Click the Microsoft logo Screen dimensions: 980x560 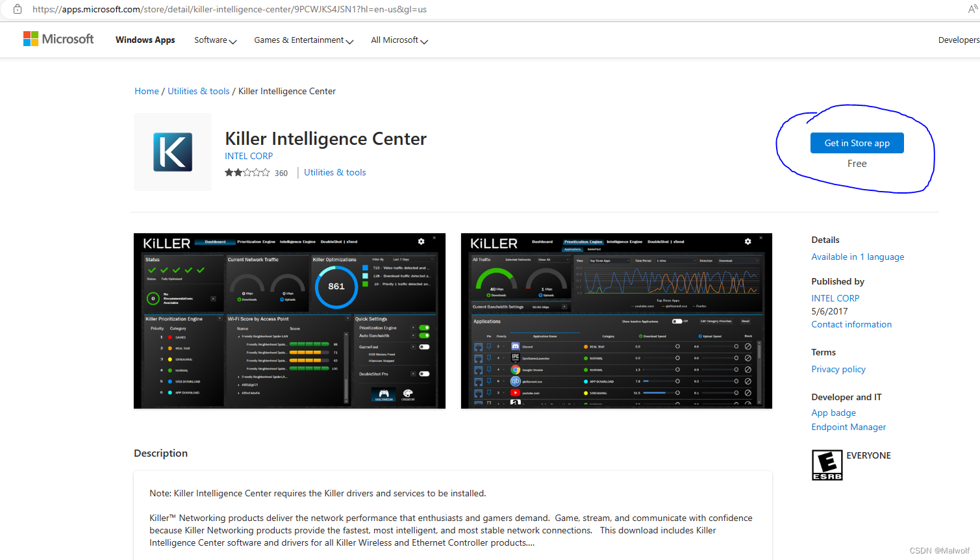[x=58, y=39]
